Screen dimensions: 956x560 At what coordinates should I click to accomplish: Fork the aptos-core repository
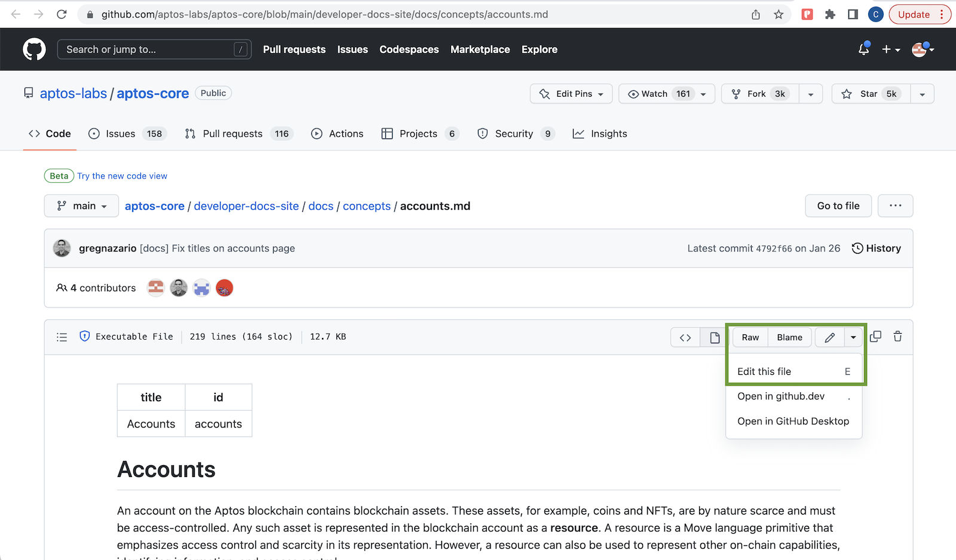click(x=760, y=94)
